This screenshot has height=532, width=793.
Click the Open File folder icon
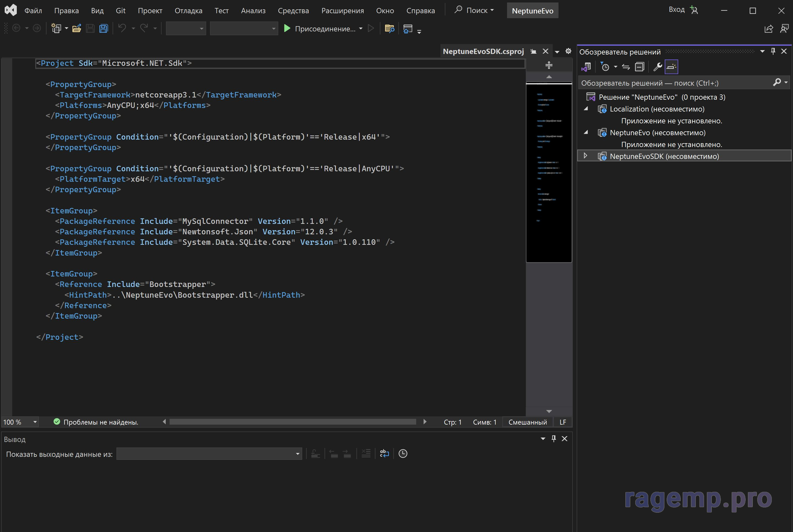point(77,29)
